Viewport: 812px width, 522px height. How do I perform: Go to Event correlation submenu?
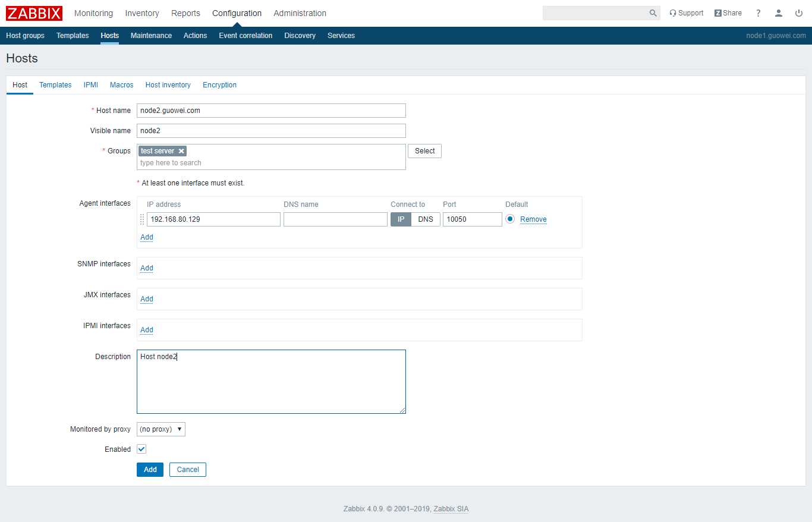pos(246,36)
